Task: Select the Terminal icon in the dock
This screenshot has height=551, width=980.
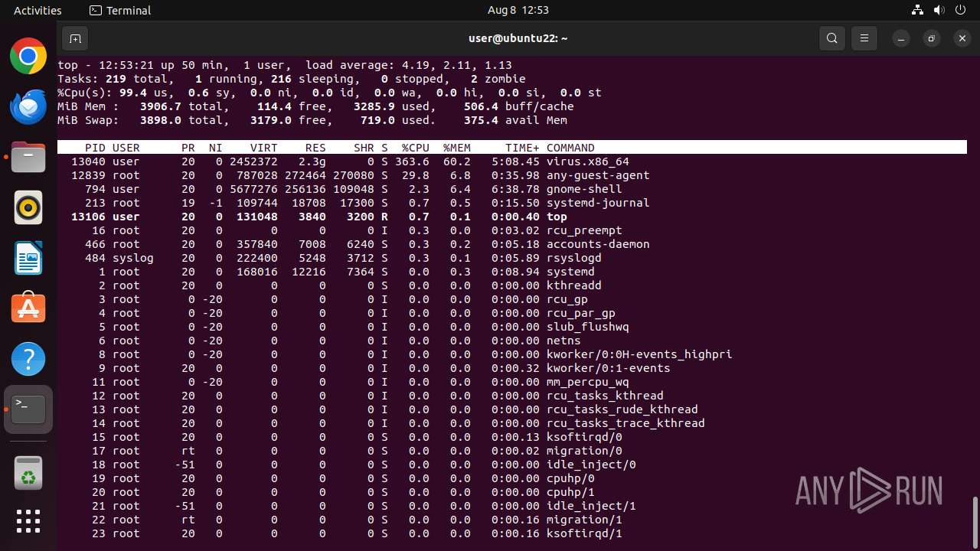Action: coord(28,409)
